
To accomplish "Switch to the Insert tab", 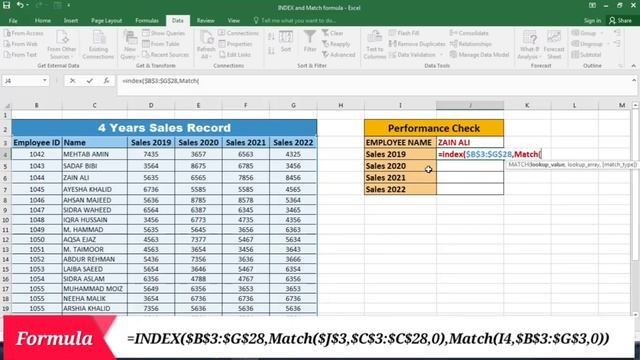I will [x=71, y=20].
